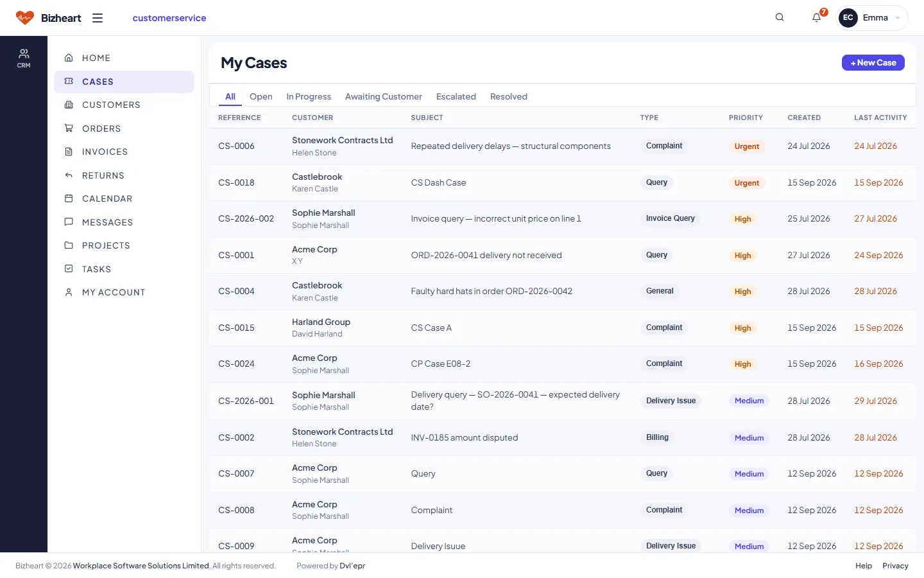Click the Billing type badge

tap(657, 437)
